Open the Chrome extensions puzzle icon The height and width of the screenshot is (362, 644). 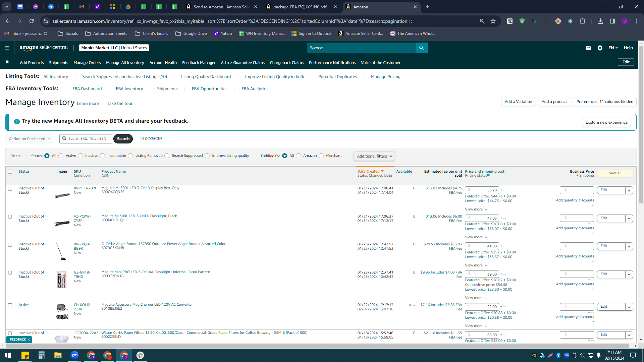582,21
